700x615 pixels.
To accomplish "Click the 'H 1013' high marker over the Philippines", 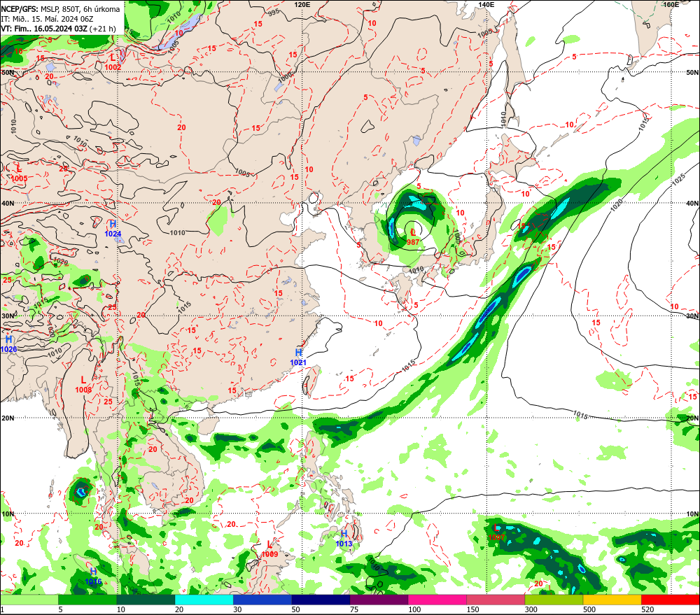I will tap(344, 539).
